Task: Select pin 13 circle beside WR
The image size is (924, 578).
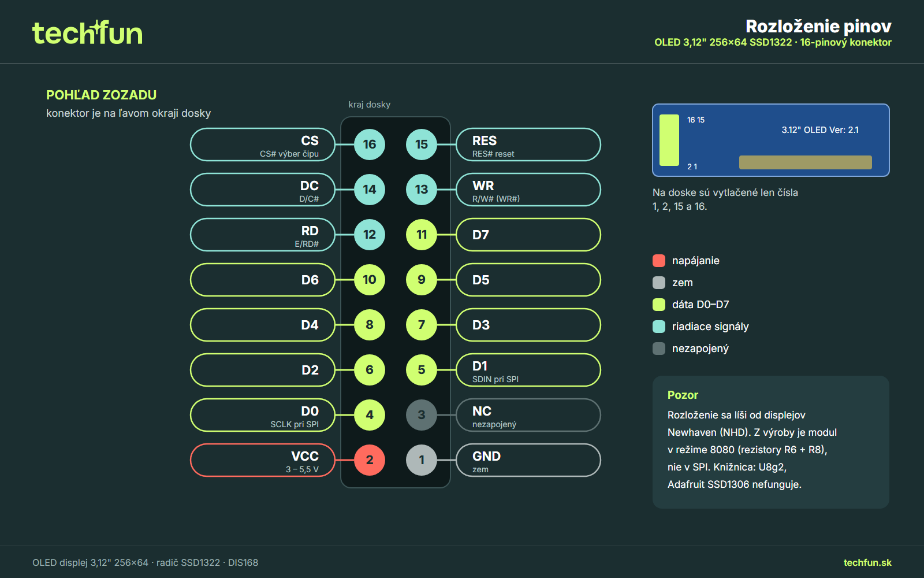Action: (x=422, y=190)
